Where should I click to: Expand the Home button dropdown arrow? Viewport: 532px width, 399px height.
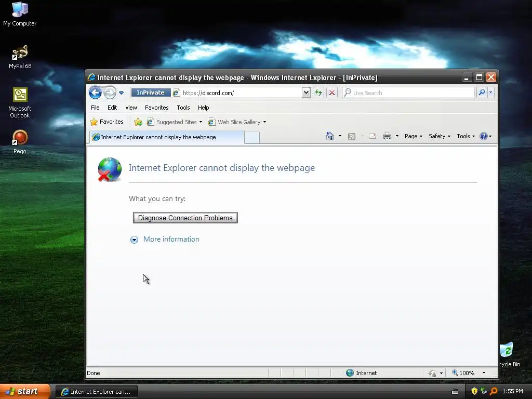coord(340,136)
